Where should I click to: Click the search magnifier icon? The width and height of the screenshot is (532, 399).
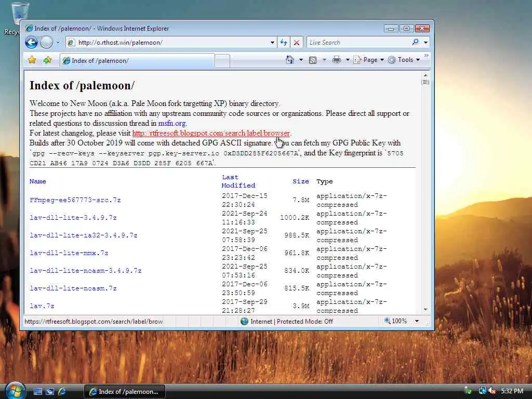[415, 42]
